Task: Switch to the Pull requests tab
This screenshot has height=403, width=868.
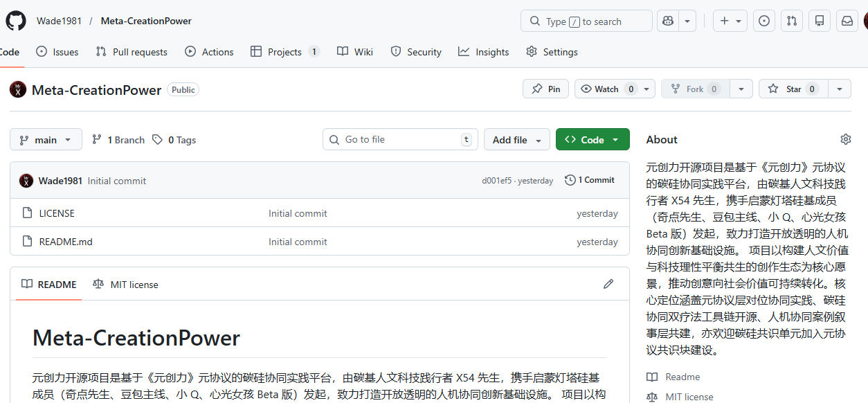Action: click(x=132, y=52)
